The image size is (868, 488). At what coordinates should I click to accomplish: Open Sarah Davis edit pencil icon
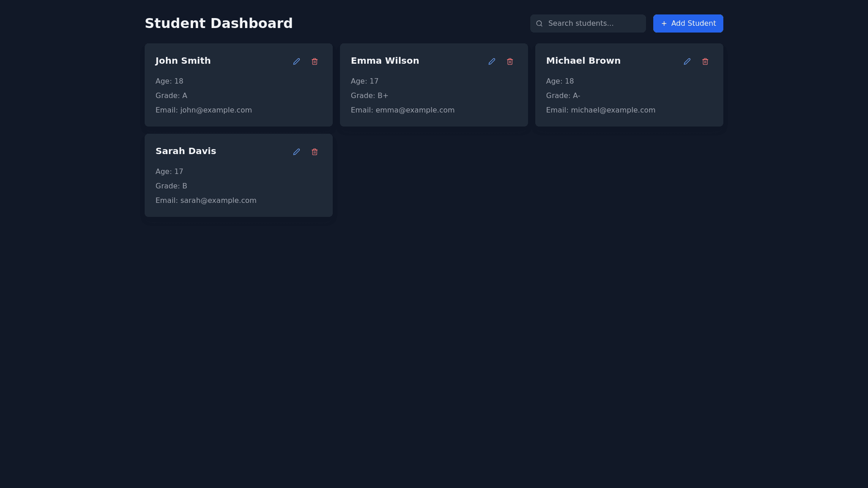297,152
